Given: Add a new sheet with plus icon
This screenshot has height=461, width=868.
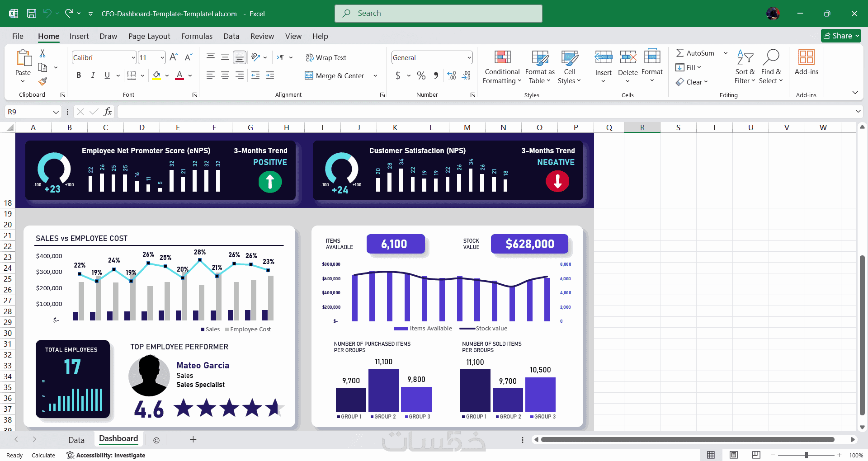Looking at the screenshot, I should [193, 439].
